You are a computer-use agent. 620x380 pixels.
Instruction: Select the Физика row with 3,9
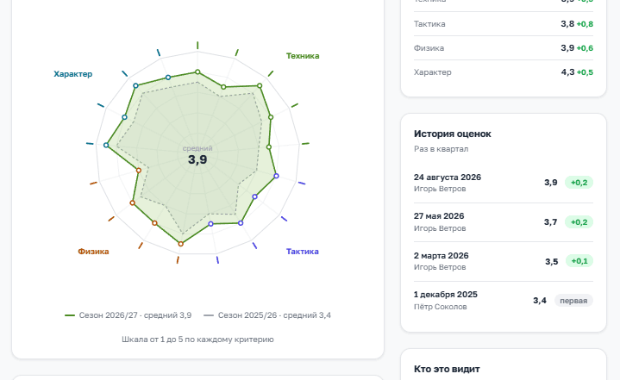(503, 48)
